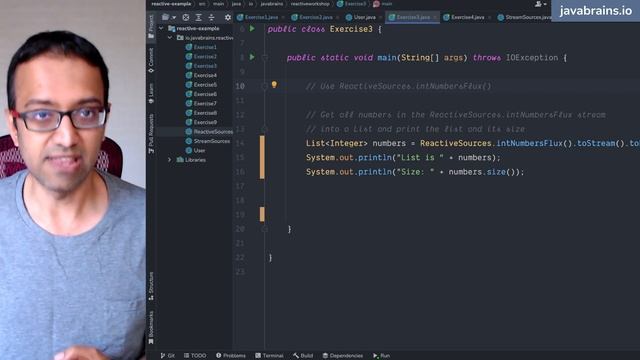This screenshot has height=360, width=640.
Task: Click reactiveworkshop breadcrumb in navigation bar
Action: [x=310, y=4]
